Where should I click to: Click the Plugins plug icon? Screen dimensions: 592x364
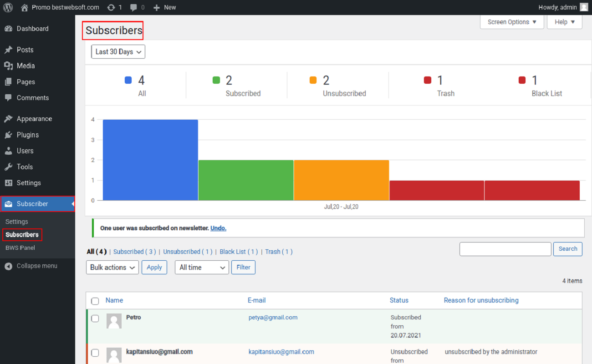click(x=8, y=135)
